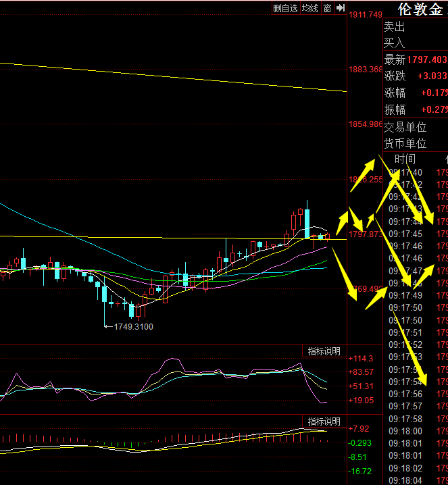
Task: Click the 货币单位 currency unit row
Action: pyautogui.click(x=405, y=143)
